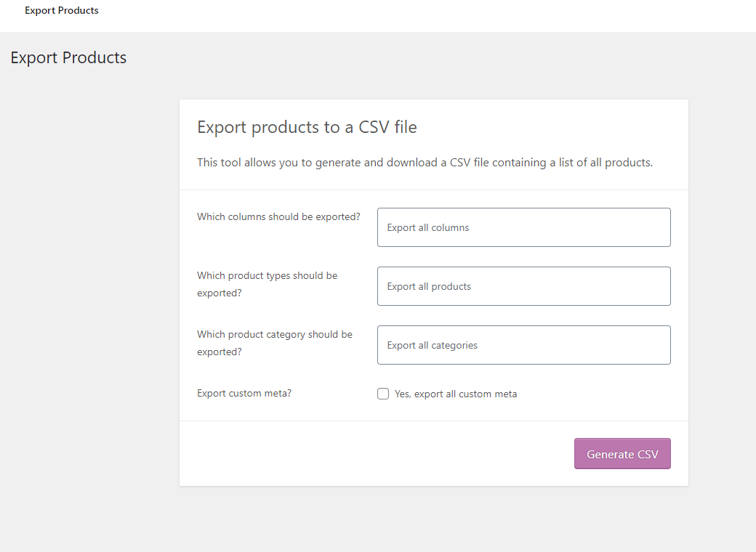756x552 pixels.
Task: Click the "Which columns should be exported?" label
Action: 278,216
